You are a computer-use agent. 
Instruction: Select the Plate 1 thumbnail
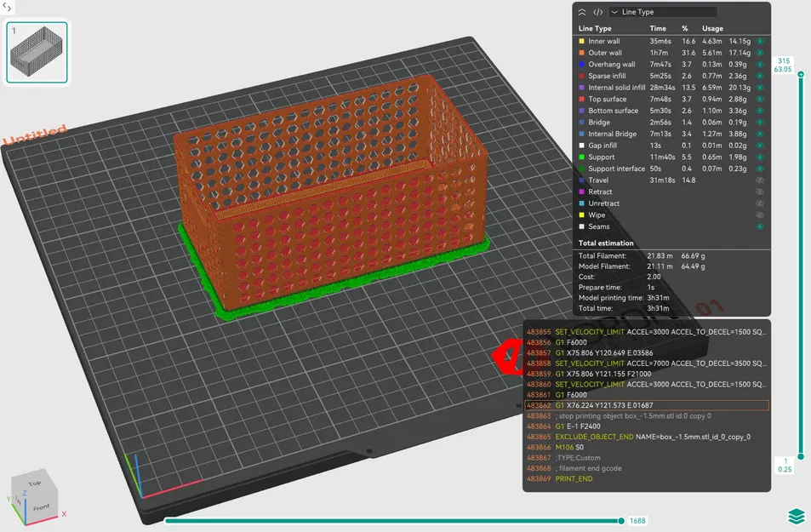(x=37, y=51)
